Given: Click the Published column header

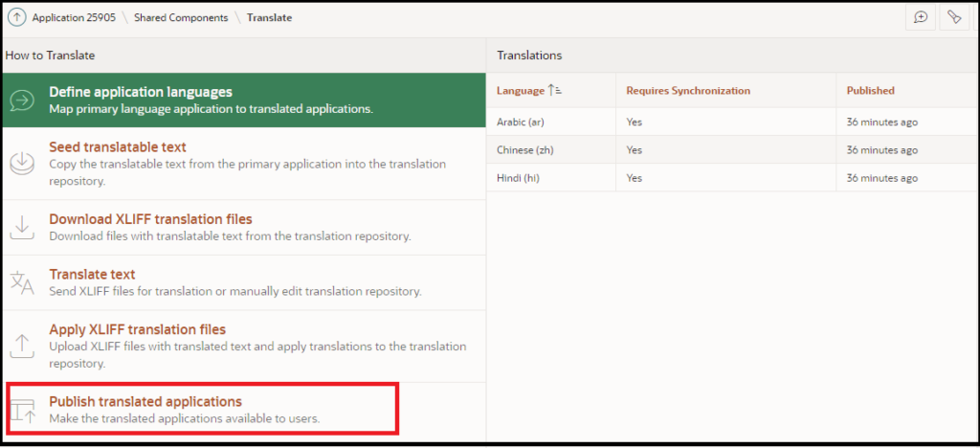Looking at the screenshot, I should [870, 91].
